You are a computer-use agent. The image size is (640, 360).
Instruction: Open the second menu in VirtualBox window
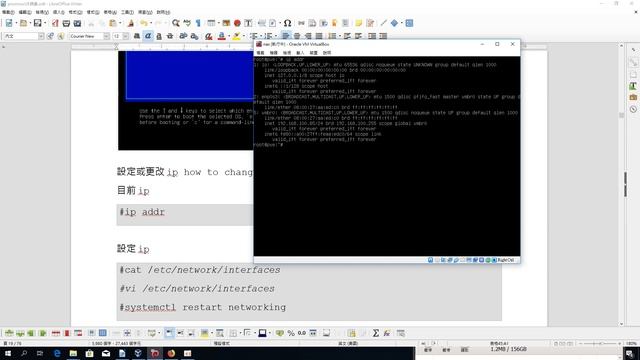273,53
